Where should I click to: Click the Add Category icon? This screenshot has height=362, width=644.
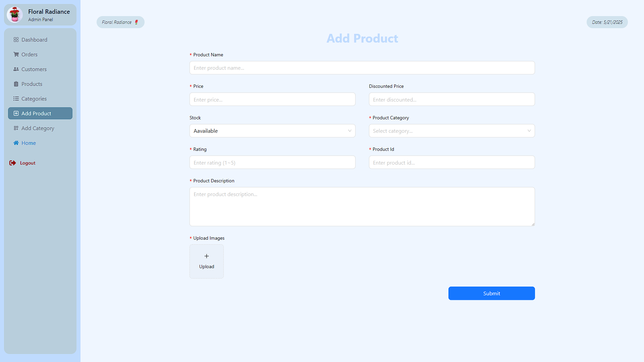[x=16, y=128]
